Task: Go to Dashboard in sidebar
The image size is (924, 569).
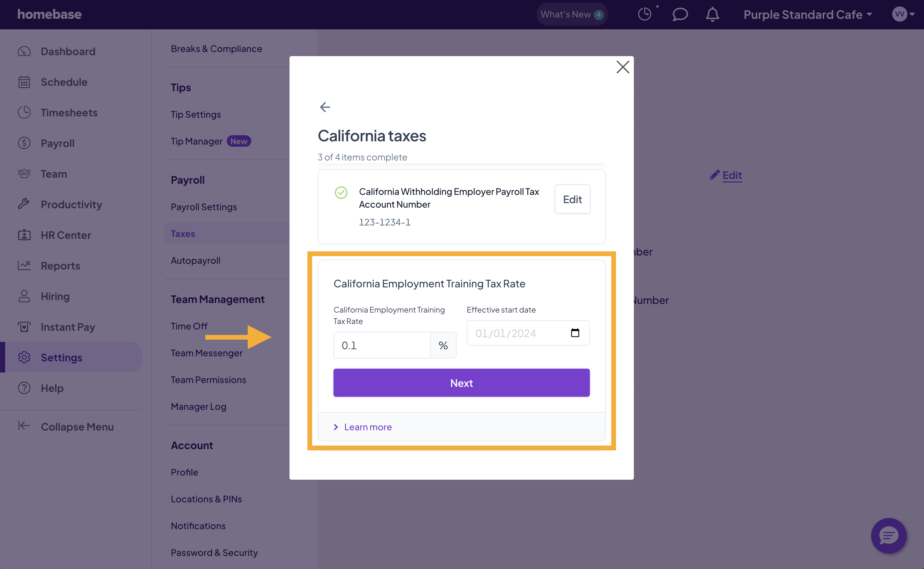Action: click(x=68, y=51)
